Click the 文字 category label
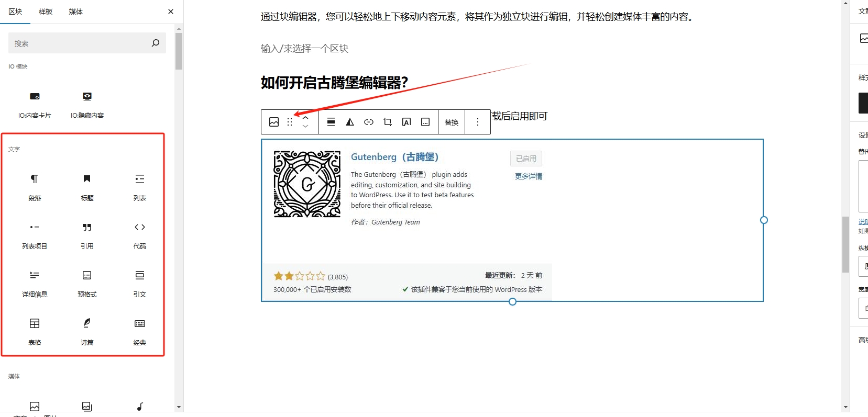The image size is (868, 417). [14, 149]
